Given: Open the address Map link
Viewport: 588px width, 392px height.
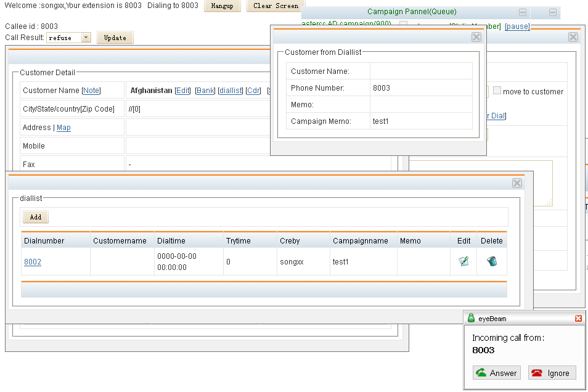Looking at the screenshot, I should [63, 128].
